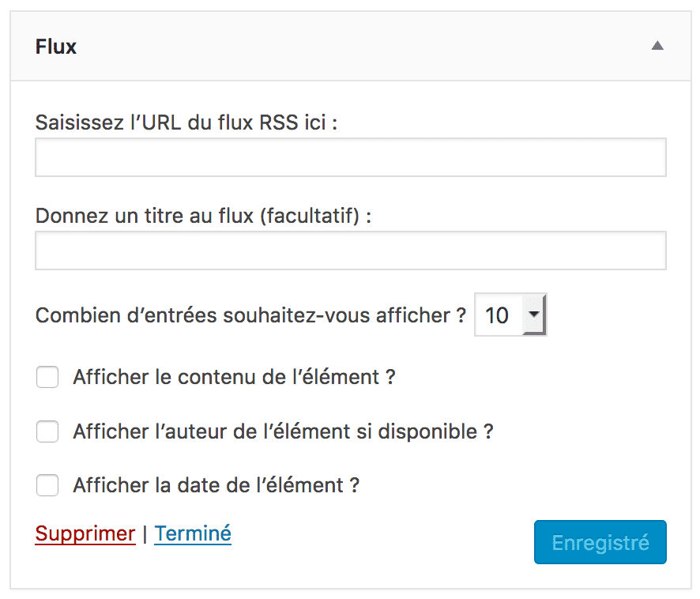Click the red Supprimer link
This screenshot has height=599, width=700.
click(x=85, y=533)
